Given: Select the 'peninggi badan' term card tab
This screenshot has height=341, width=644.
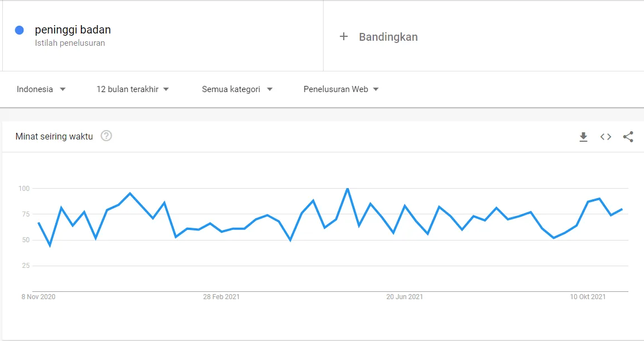Looking at the screenshot, I should pyautogui.click(x=162, y=36).
